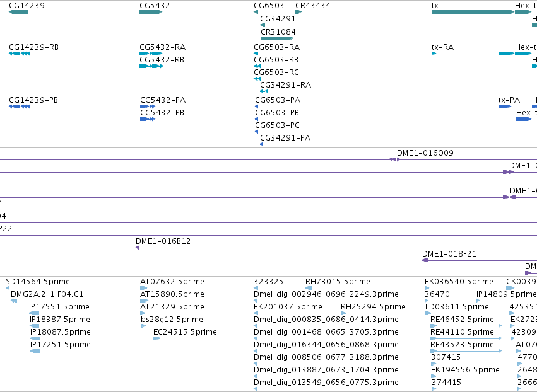Click the EK194556.5prime EST label
The image size is (537, 392).
[x=465, y=370]
